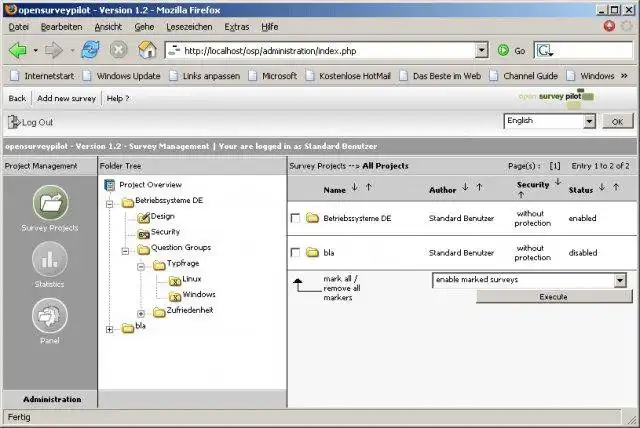Expand the bla tree node

[x=109, y=329]
